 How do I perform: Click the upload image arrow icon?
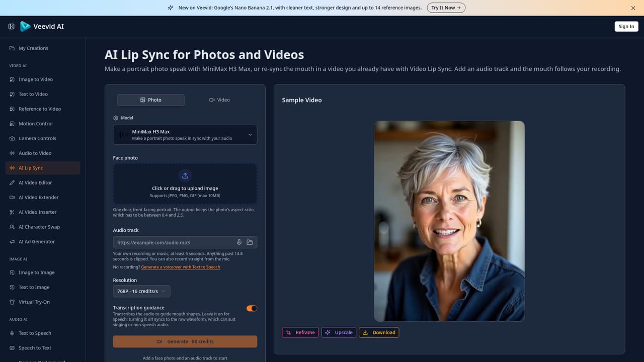(x=185, y=175)
